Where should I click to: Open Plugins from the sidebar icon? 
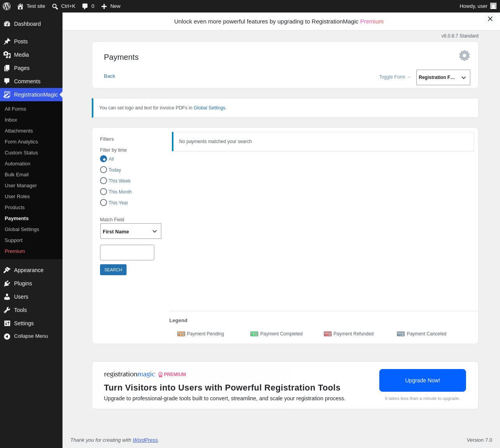point(7,283)
